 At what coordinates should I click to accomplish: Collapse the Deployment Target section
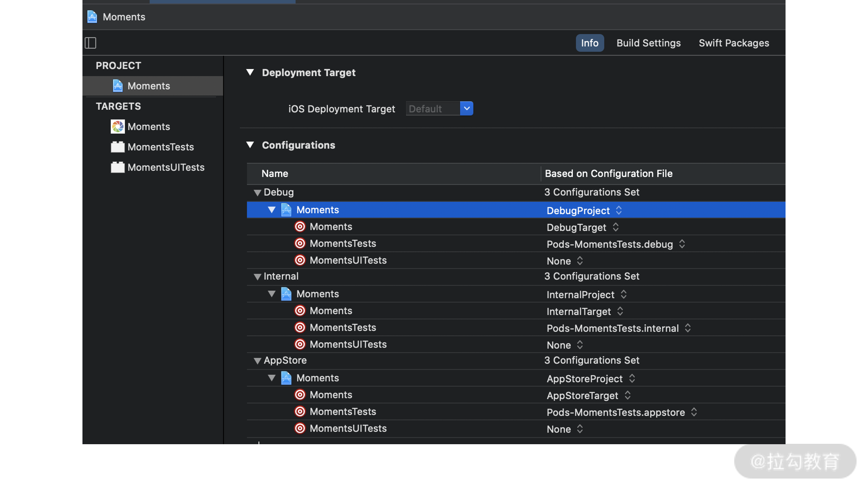click(250, 72)
